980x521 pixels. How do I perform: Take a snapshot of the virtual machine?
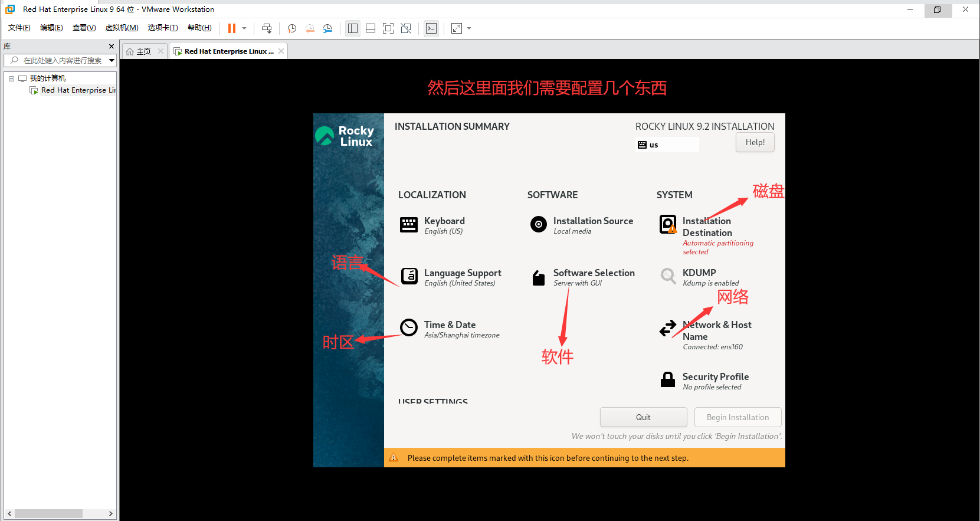pyautogui.click(x=291, y=28)
